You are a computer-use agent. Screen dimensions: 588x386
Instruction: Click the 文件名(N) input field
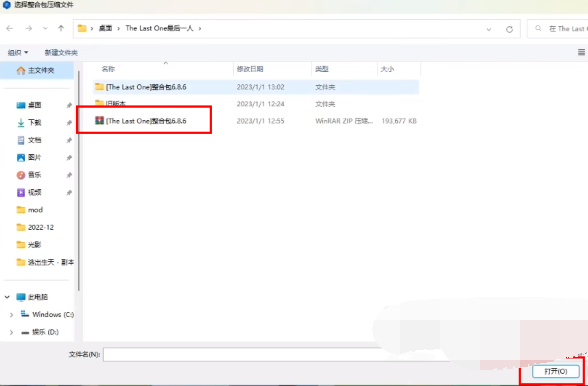[x=276, y=354]
